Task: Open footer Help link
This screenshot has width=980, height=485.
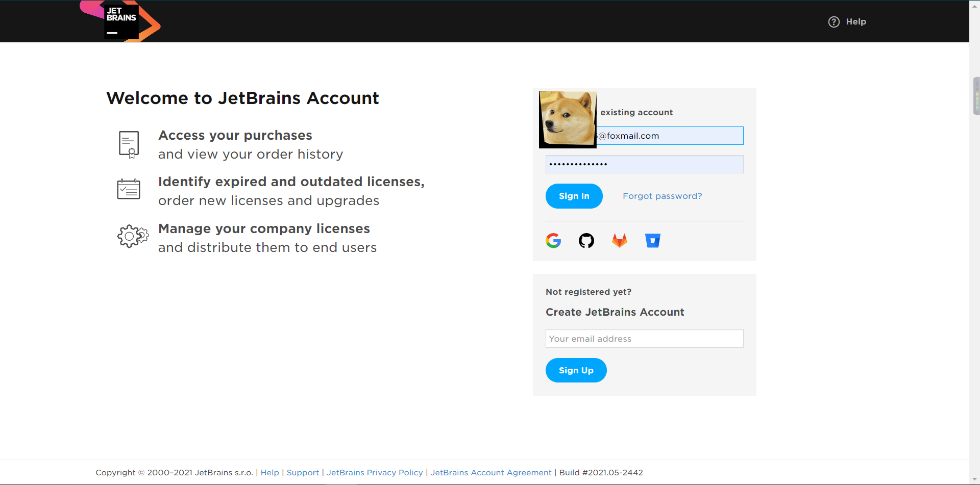Action: [269, 472]
